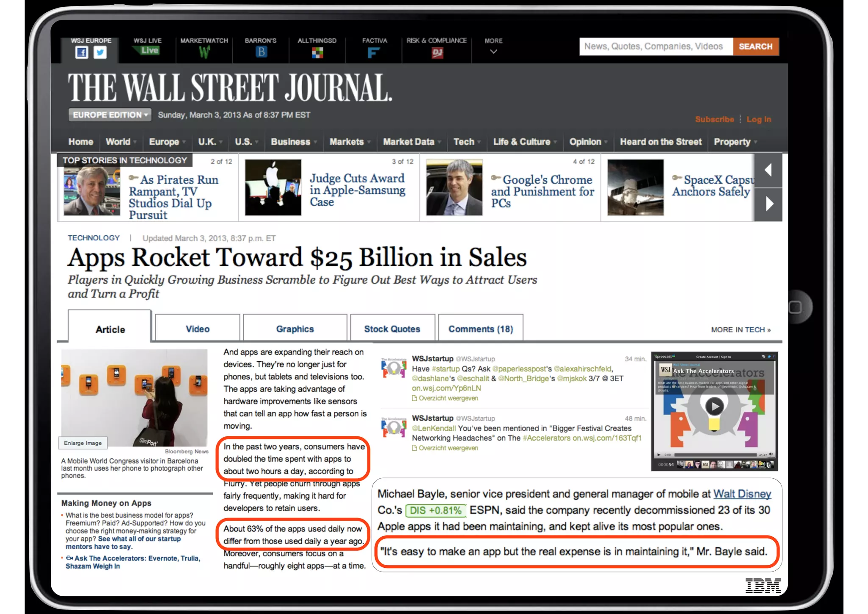Screen dimensions: 868x614
Task: Go to previous top story arrow
Action: click(x=768, y=170)
